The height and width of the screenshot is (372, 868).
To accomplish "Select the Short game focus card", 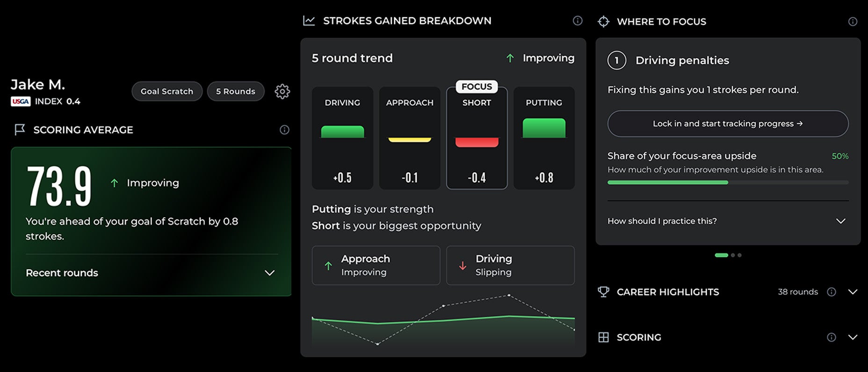I will (477, 138).
